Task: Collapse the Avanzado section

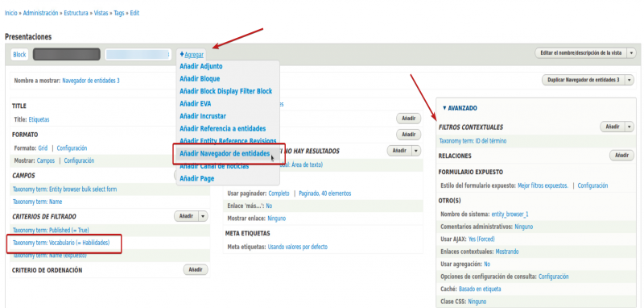Action: pyautogui.click(x=460, y=108)
